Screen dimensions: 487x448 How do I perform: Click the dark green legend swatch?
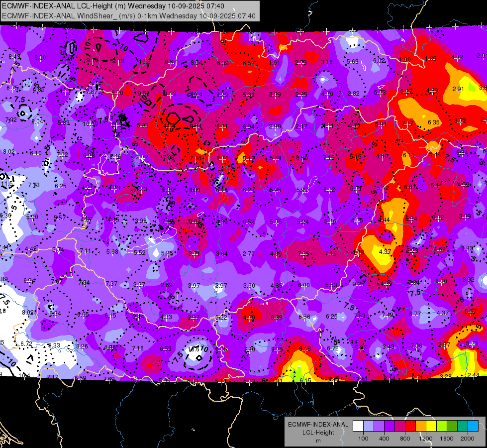pos(452,426)
